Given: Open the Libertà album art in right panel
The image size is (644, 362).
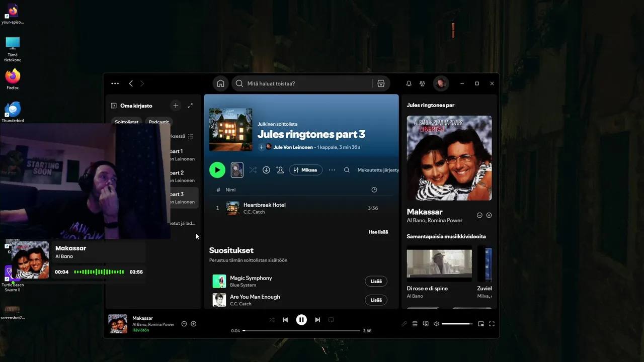Looking at the screenshot, I should click(x=449, y=158).
